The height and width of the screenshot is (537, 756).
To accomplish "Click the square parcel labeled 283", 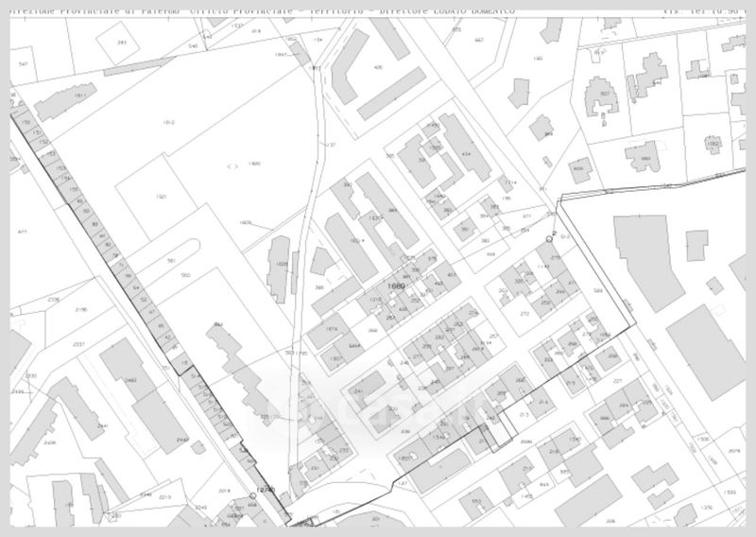I will tap(122, 43).
